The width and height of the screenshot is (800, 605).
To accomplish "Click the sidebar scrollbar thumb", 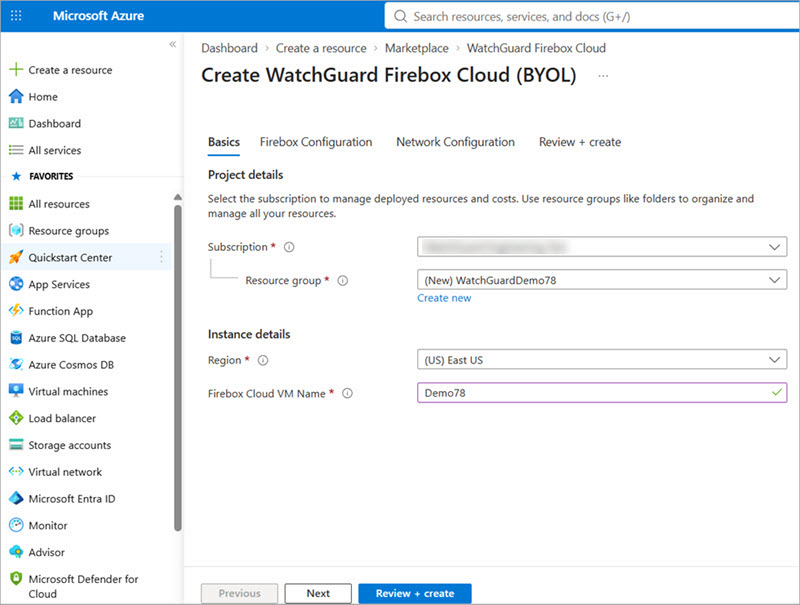I will (178, 367).
